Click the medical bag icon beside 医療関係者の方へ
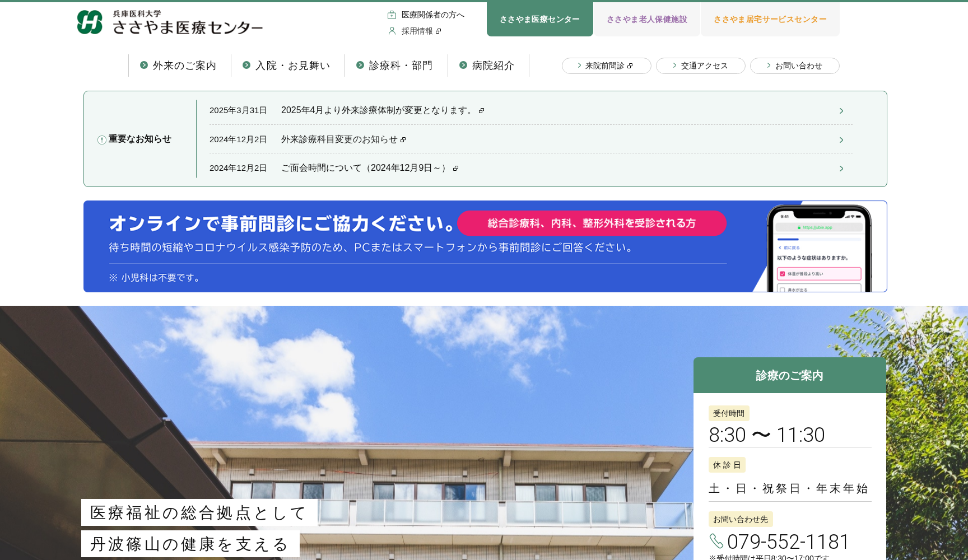The height and width of the screenshot is (560, 968). coord(392,15)
